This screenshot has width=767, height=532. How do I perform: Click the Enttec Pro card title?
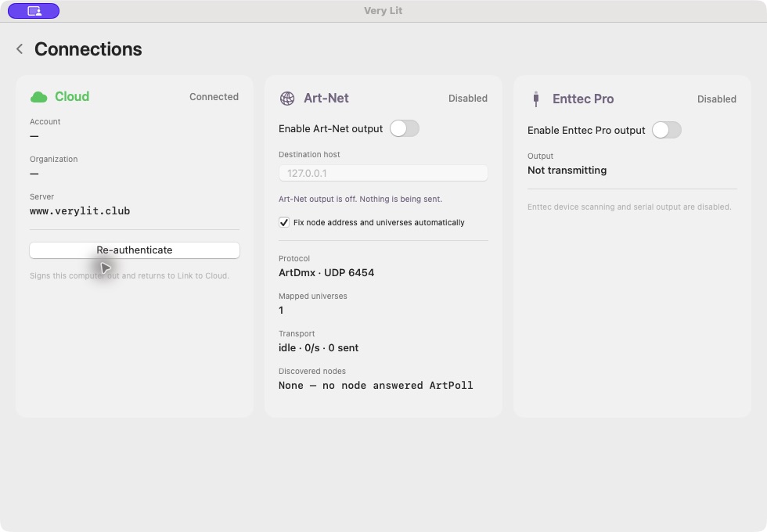coord(583,99)
